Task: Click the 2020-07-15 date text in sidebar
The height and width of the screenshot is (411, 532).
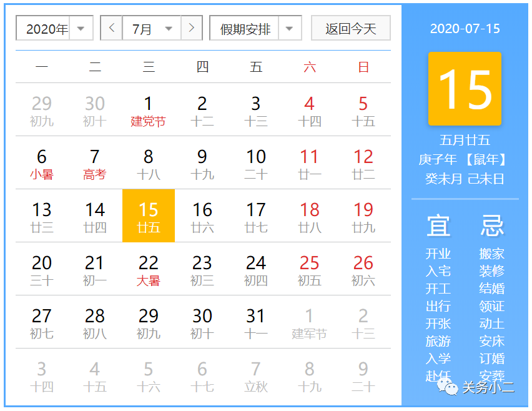Action: tap(465, 29)
